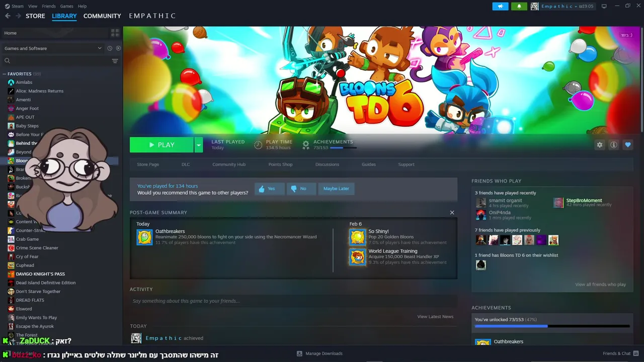The height and width of the screenshot is (362, 644).
Task: Go to the Store tab
Action: click(35, 16)
